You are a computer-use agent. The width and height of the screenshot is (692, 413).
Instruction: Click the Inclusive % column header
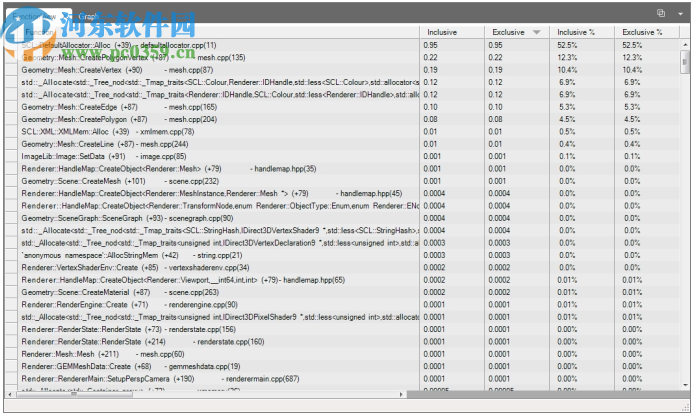click(582, 32)
